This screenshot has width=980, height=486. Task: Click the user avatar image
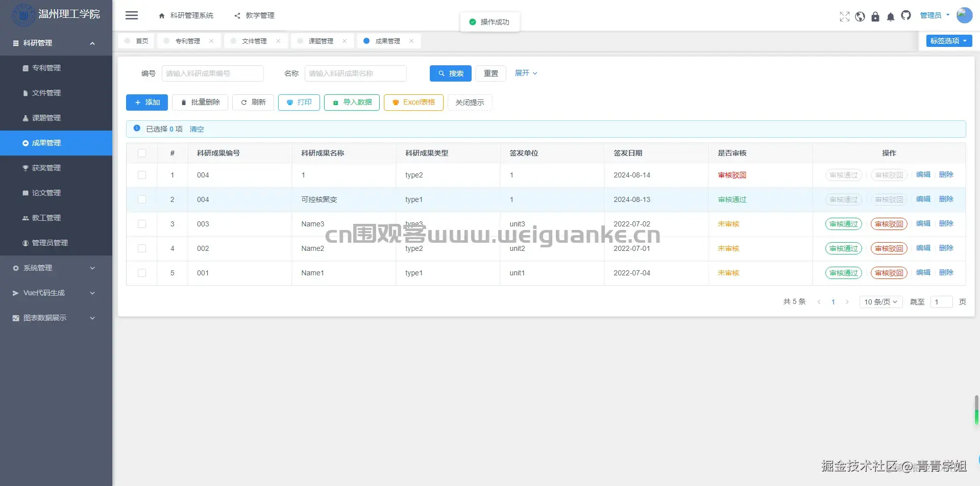coord(964,15)
